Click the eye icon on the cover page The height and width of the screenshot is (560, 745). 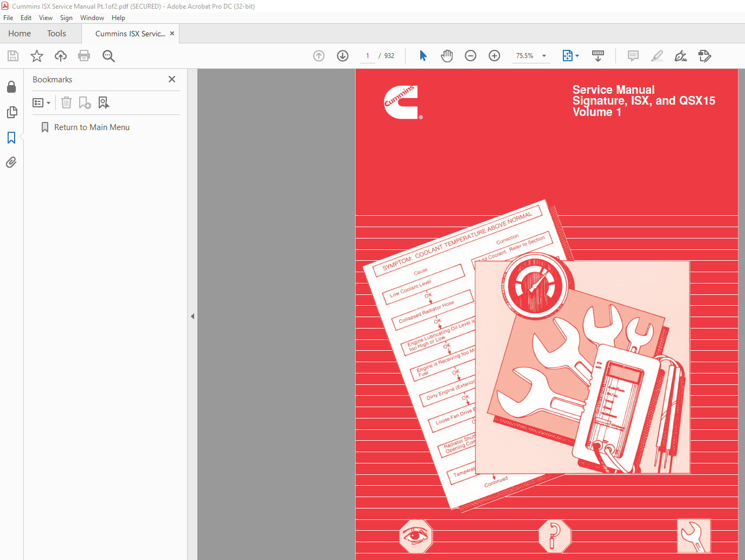pos(416,536)
